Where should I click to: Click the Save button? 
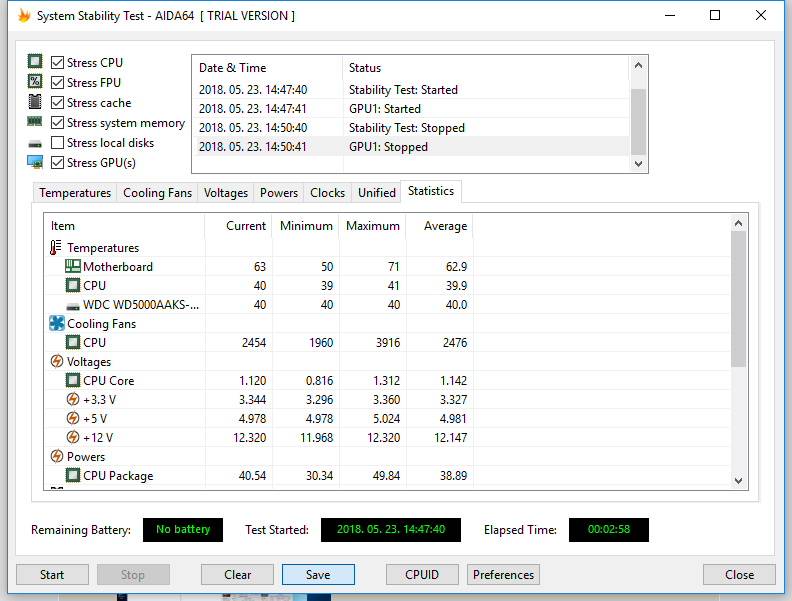[318, 575]
